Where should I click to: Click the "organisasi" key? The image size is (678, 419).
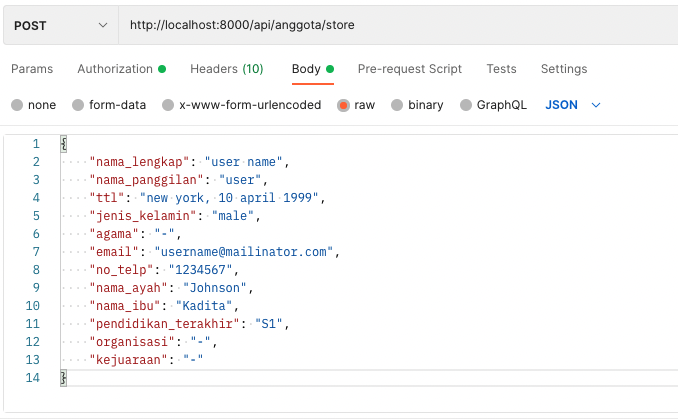(x=132, y=342)
